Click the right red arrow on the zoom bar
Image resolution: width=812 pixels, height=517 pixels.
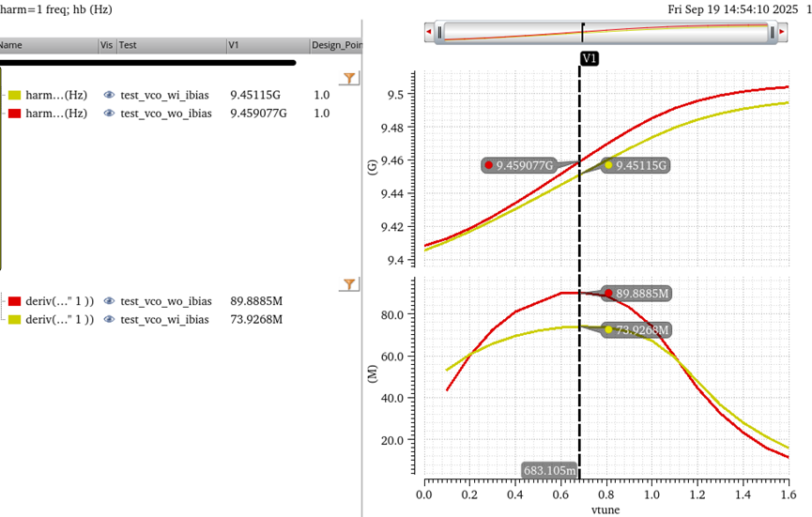782,33
